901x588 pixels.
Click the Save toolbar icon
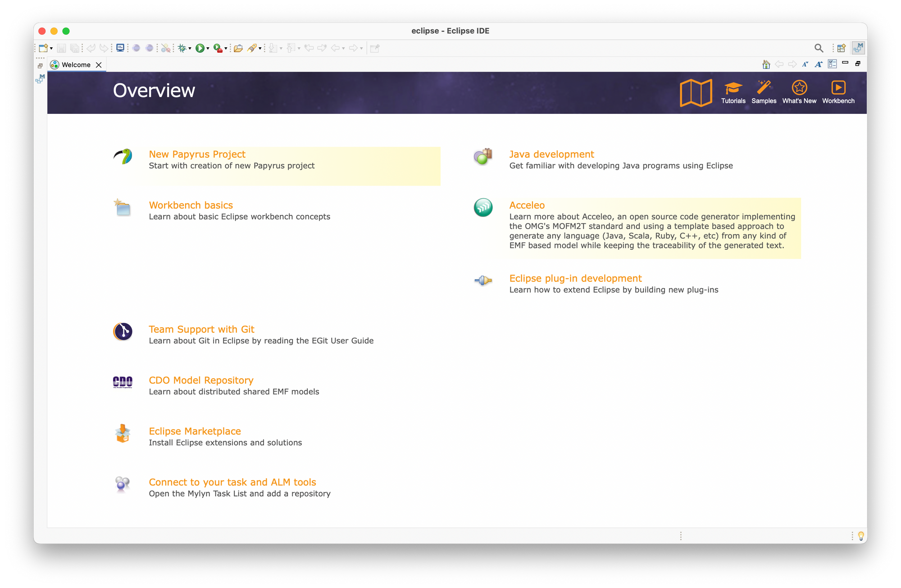(62, 48)
